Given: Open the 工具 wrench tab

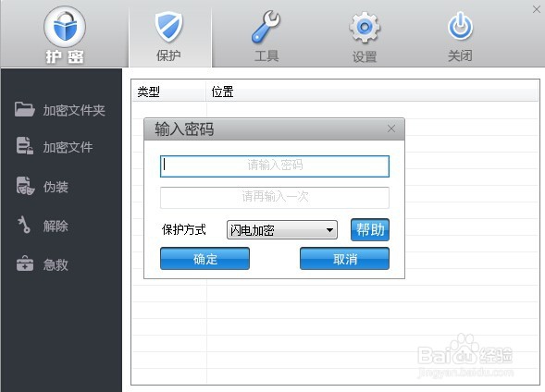Looking at the screenshot, I should coord(266,36).
